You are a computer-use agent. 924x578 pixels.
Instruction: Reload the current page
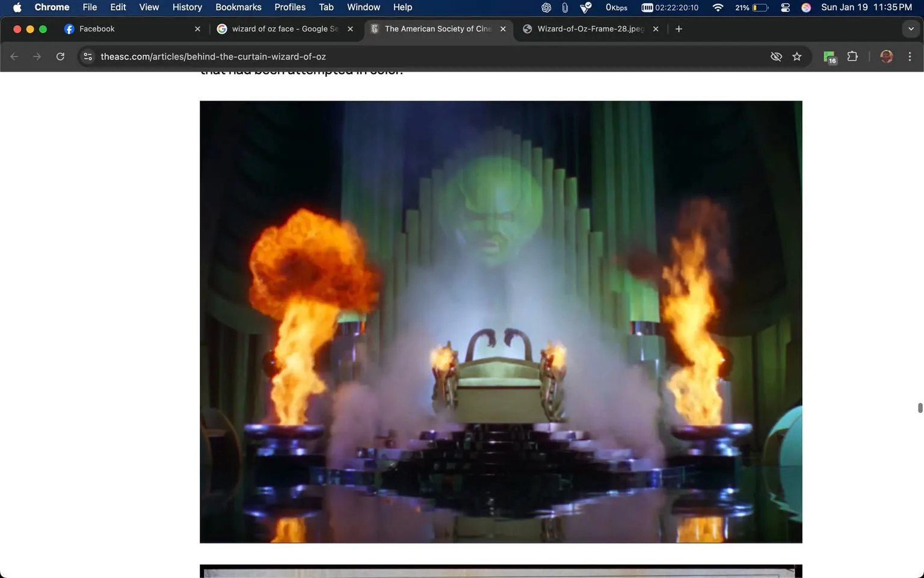click(x=60, y=56)
